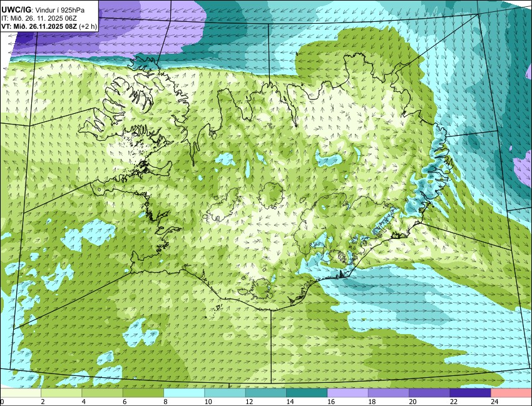This screenshot has height=406, width=532.
Task: Click the 0–2 pale yellow legend swatch
Action: (21, 393)
